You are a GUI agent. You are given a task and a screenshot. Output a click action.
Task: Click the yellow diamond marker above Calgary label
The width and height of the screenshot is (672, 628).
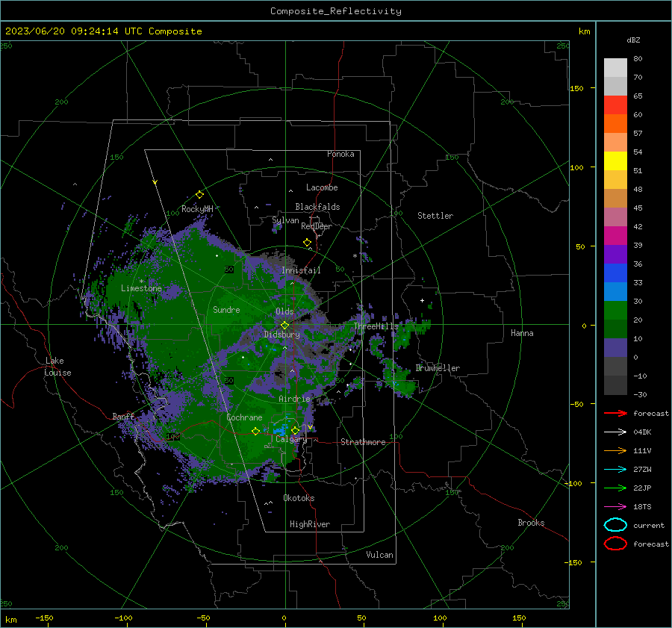tap(295, 430)
